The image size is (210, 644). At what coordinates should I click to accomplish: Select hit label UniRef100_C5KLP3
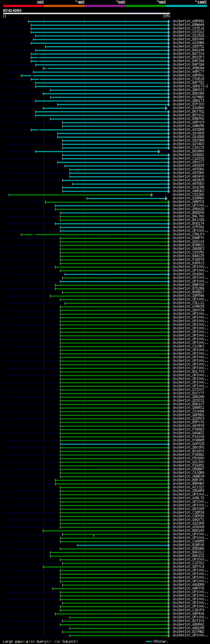point(188,234)
